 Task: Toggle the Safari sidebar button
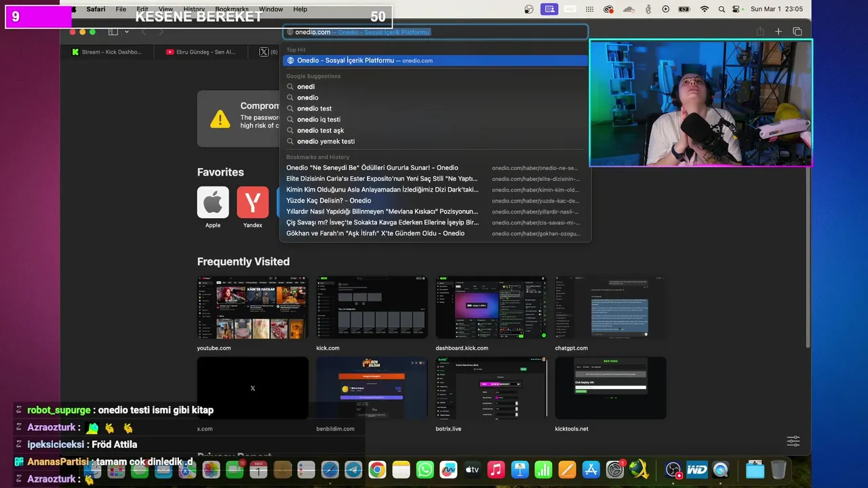pos(113,32)
